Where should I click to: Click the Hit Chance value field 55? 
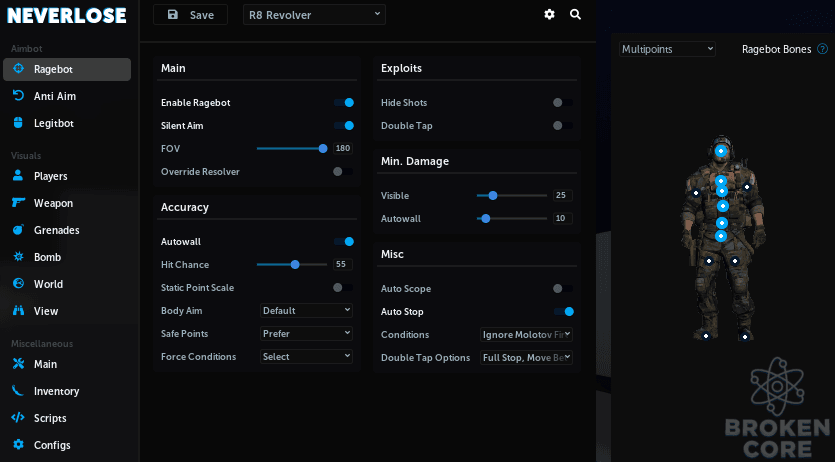click(x=343, y=265)
